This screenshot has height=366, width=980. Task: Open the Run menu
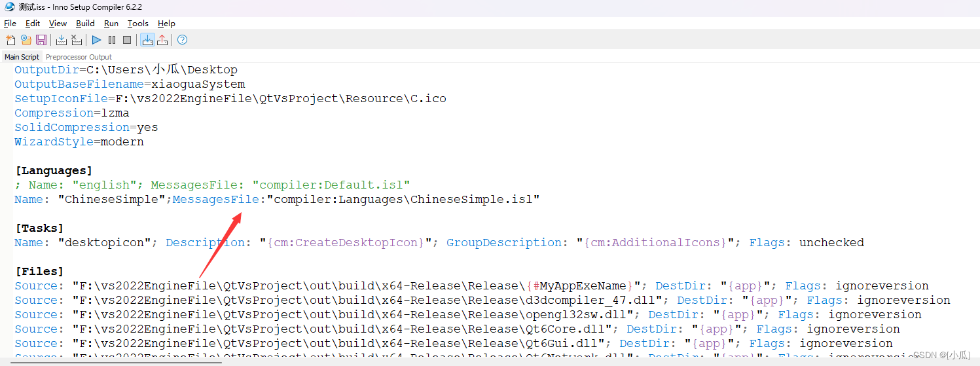tap(111, 23)
